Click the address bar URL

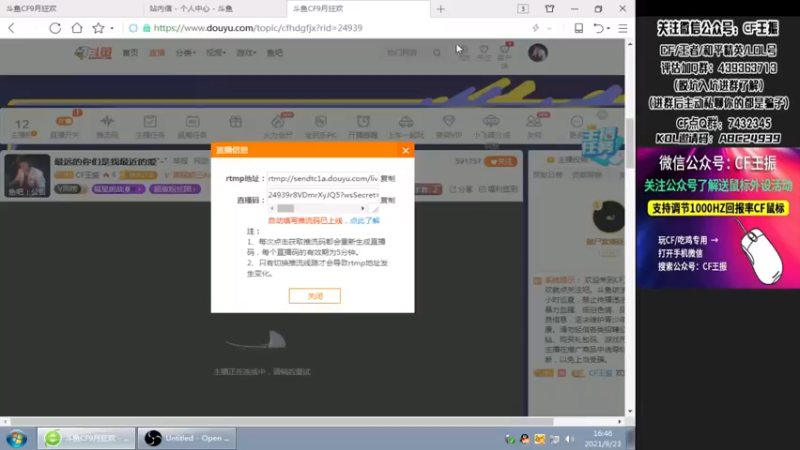(x=258, y=28)
